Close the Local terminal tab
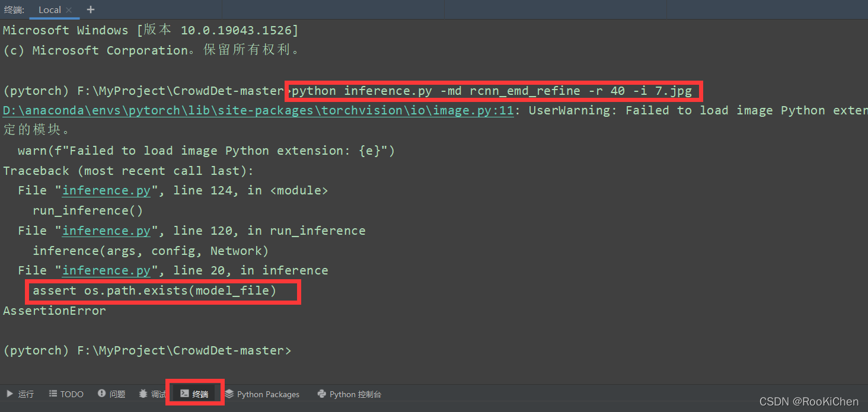 [x=69, y=10]
